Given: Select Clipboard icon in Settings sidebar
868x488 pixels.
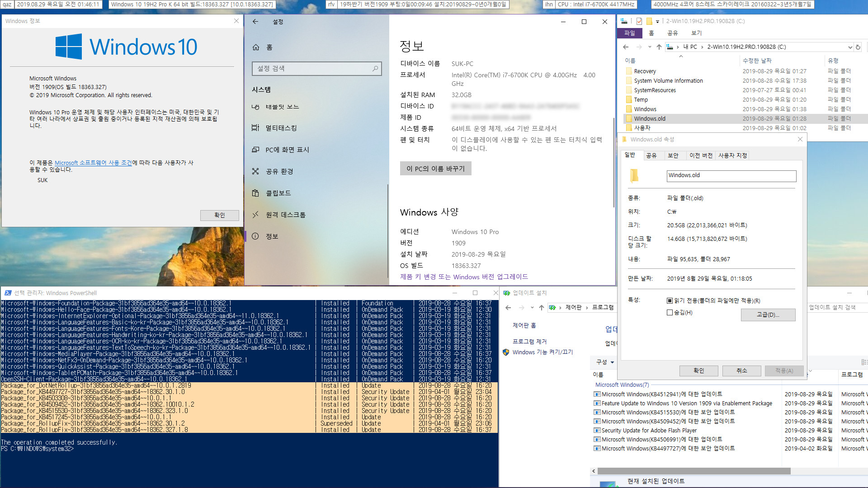Looking at the screenshot, I should click(255, 193).
